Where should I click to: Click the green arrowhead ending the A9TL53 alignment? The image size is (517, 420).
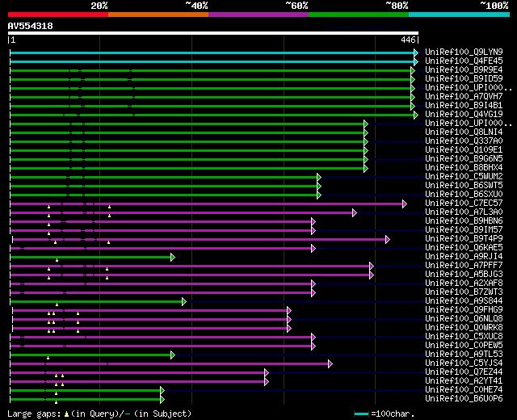173,355
